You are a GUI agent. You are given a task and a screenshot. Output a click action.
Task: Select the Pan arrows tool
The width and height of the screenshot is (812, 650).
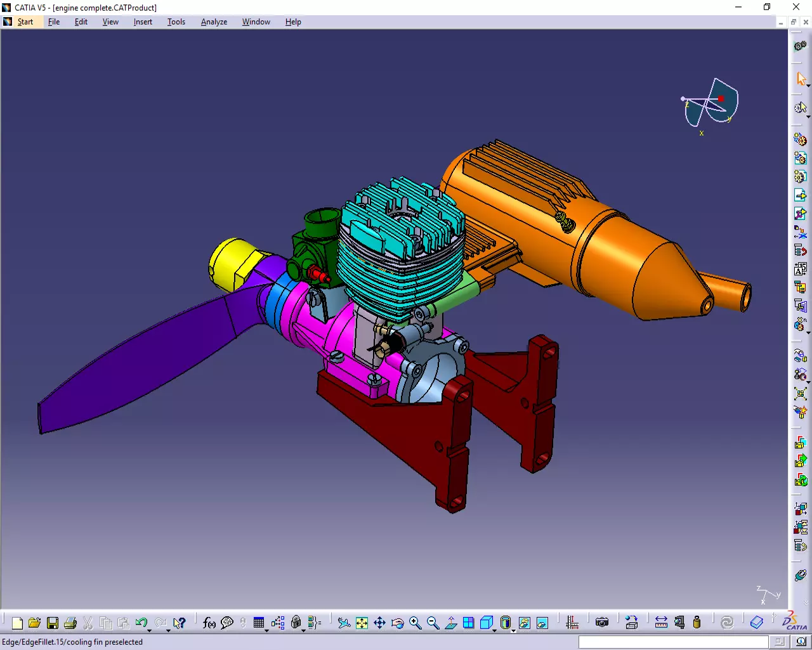(x=379, y=623)
